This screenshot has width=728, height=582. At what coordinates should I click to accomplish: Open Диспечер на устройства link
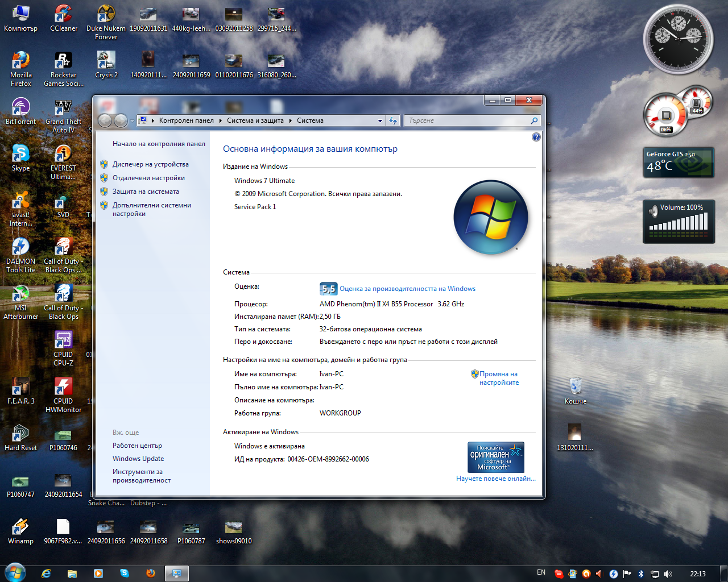coord(150,164)
